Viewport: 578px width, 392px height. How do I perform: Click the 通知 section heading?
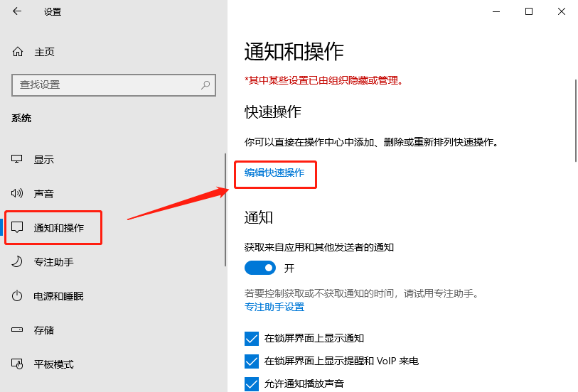coord(258,217)
